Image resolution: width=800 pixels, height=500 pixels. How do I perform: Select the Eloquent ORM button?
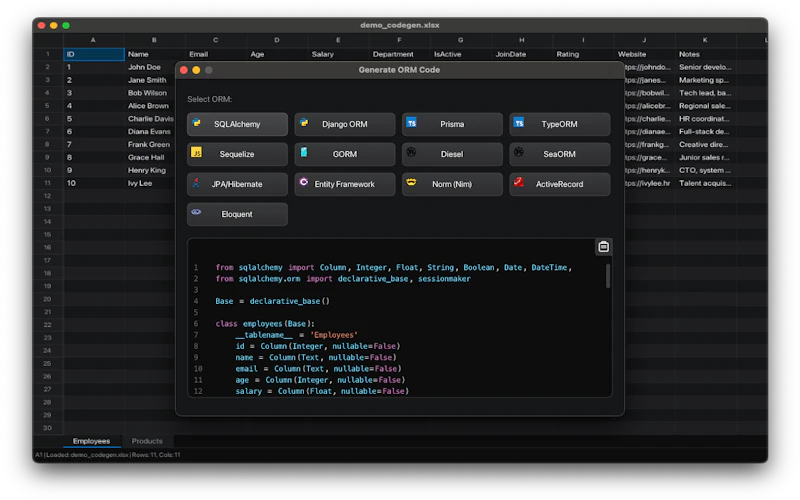[x=237, y=214]
